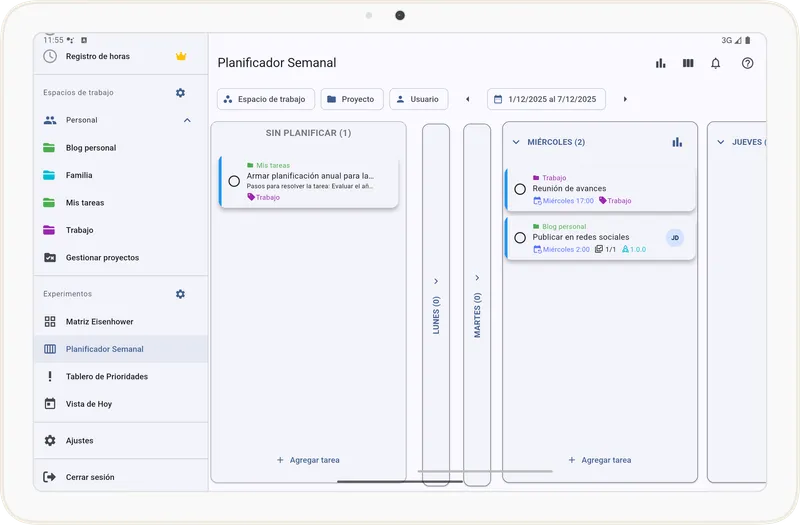Click Agregar tarea under Sin Planificar
800x525 pixels.
click(308, 460)
